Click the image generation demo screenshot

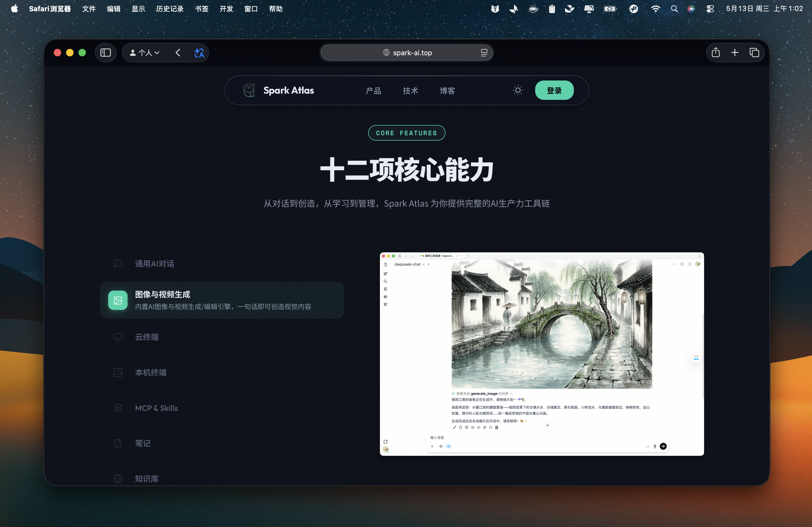[x=542, y=354]
